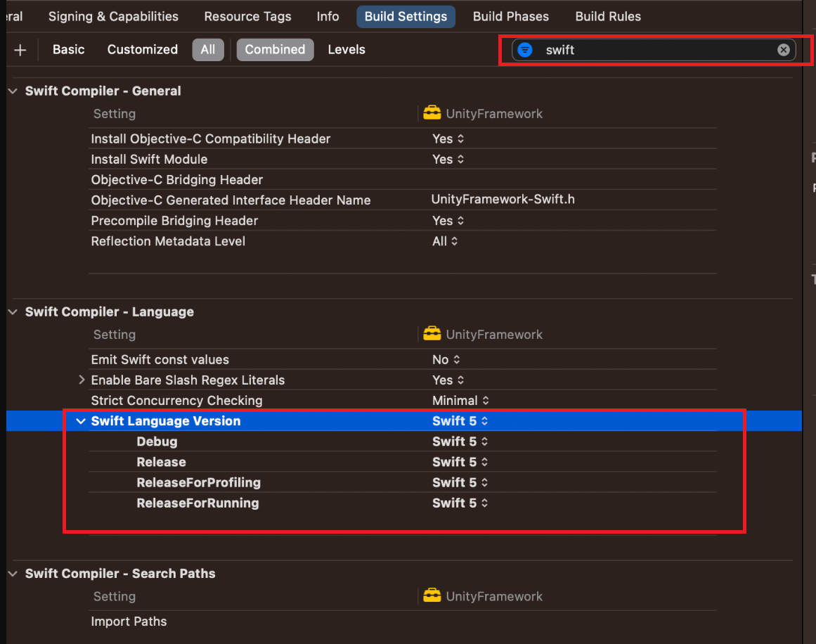This screenshot has width=816, height=644.
Task: Click the UnityFramework toolbox icon under Swift Compiler - General
Action: 432,113
